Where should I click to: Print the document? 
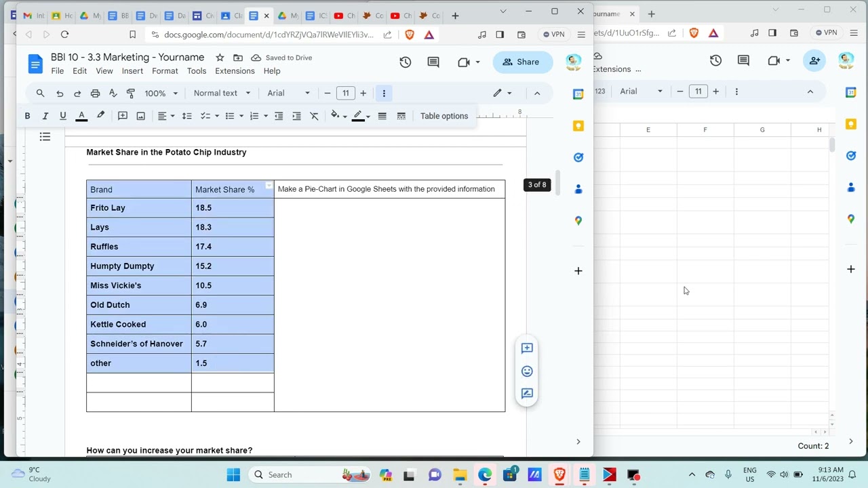(95, 93)
